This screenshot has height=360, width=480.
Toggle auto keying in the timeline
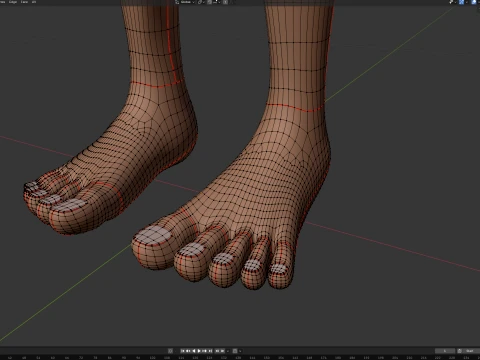[x=170, y=351]
